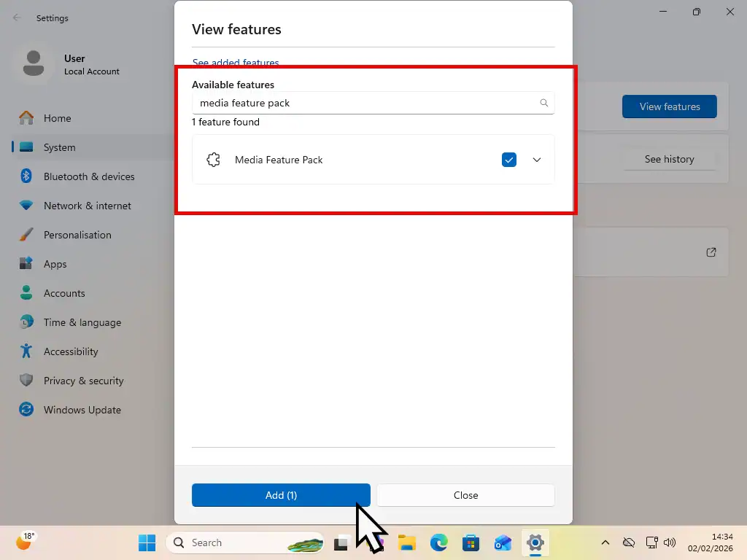The image size is (747, 560).
Task: Open the See added features link
Action: pos(235,63)
